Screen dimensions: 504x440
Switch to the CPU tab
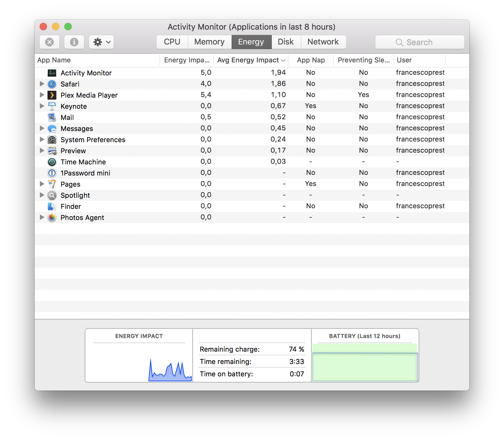pos(172,42)
